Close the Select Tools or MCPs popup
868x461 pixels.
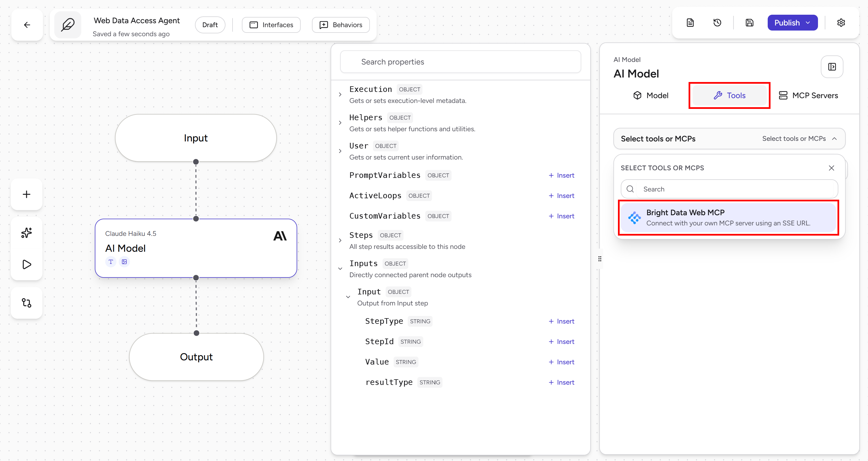[831, 168]
